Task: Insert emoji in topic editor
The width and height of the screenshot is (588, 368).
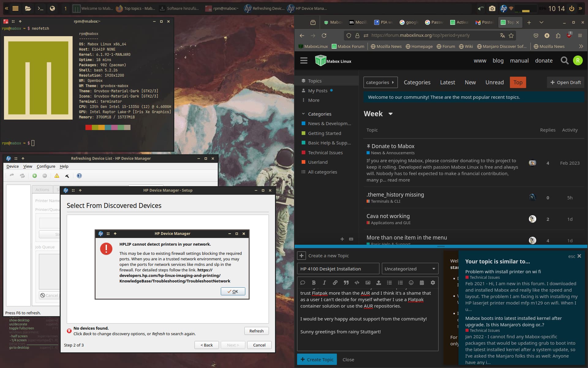Action: pos(411,283)
